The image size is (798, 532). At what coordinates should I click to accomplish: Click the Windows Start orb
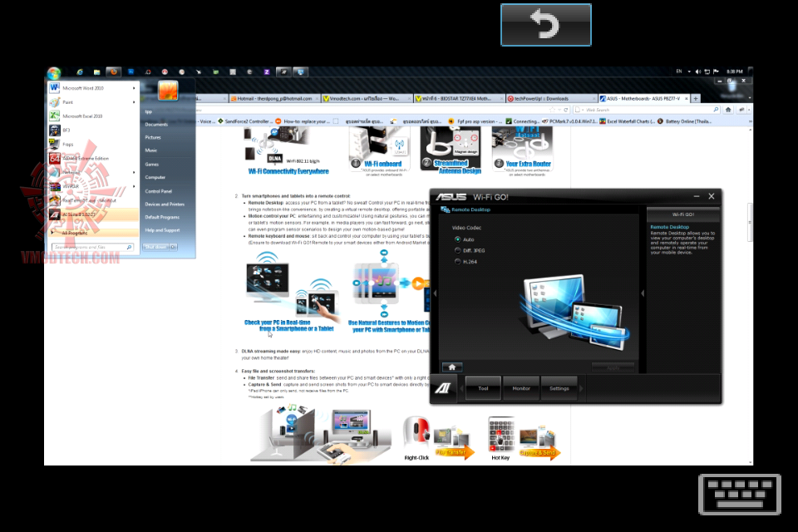point(54,73)
